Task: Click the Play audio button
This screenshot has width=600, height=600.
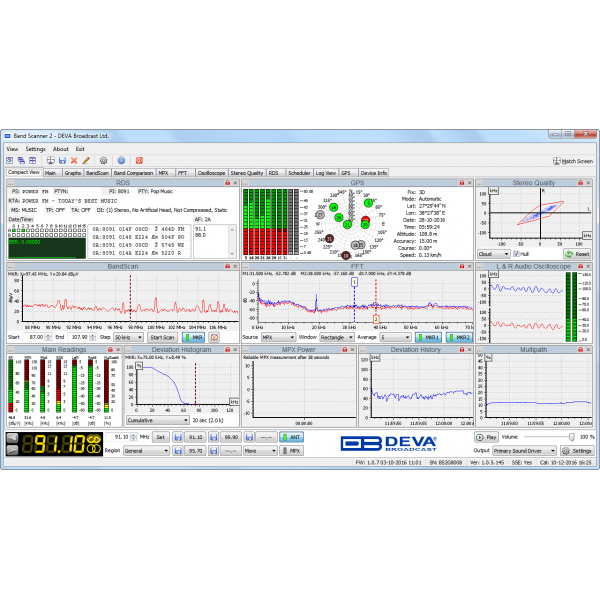Action: pos(486,437)
